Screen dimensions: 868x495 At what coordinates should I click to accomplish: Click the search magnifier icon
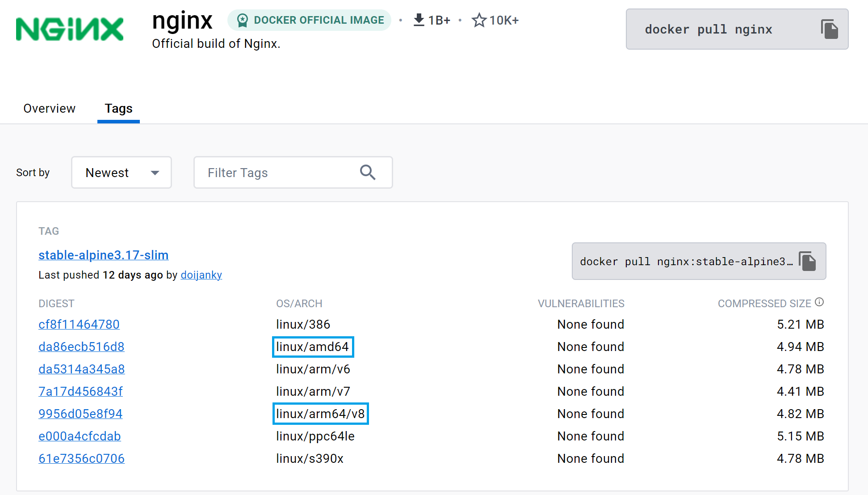368,172
